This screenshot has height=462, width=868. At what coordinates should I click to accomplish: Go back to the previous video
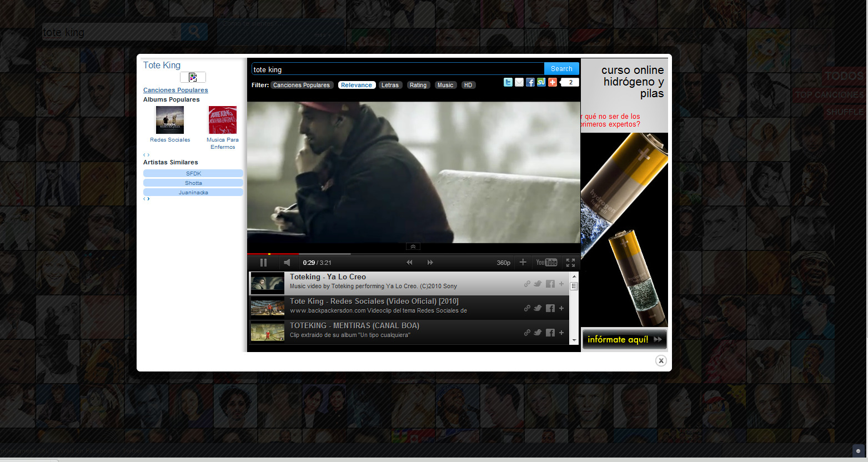tap(409, 263)
